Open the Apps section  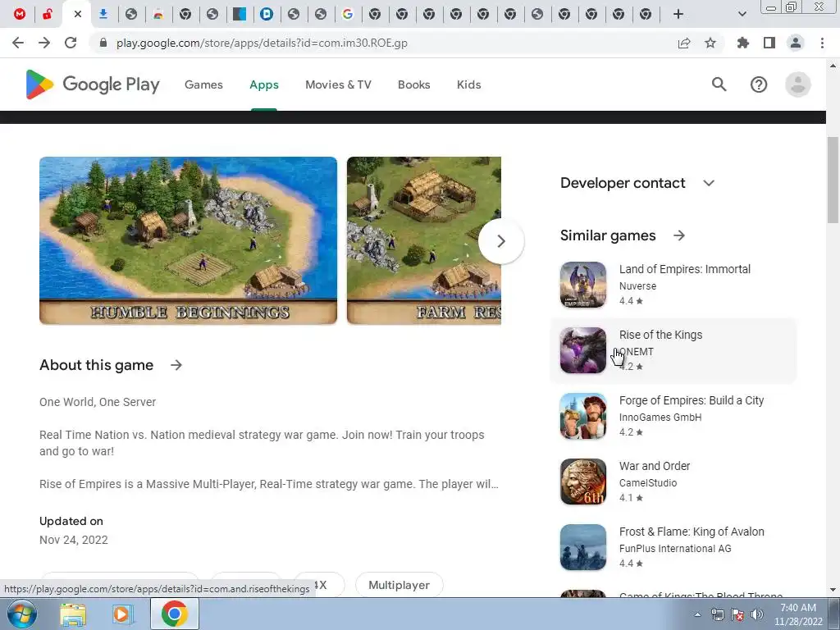click(x=264, y=84)
